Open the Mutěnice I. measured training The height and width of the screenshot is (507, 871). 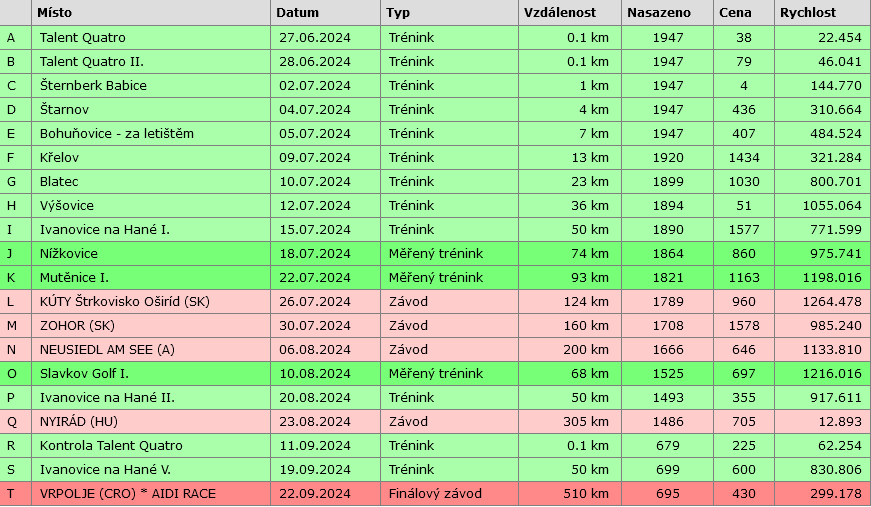tap(76, 277)
